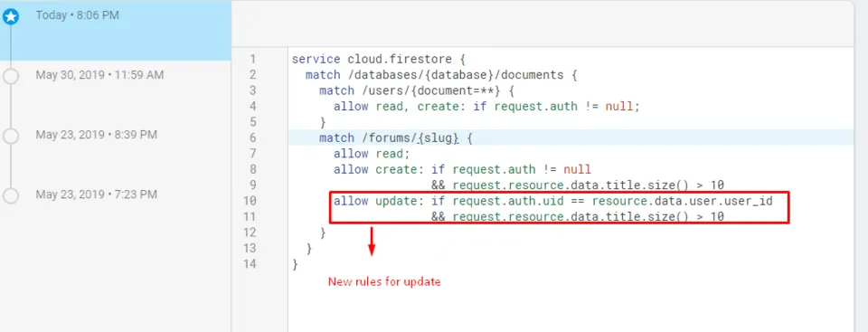Place cursor on 'service cloud.firestore {' line

(379, 59)
